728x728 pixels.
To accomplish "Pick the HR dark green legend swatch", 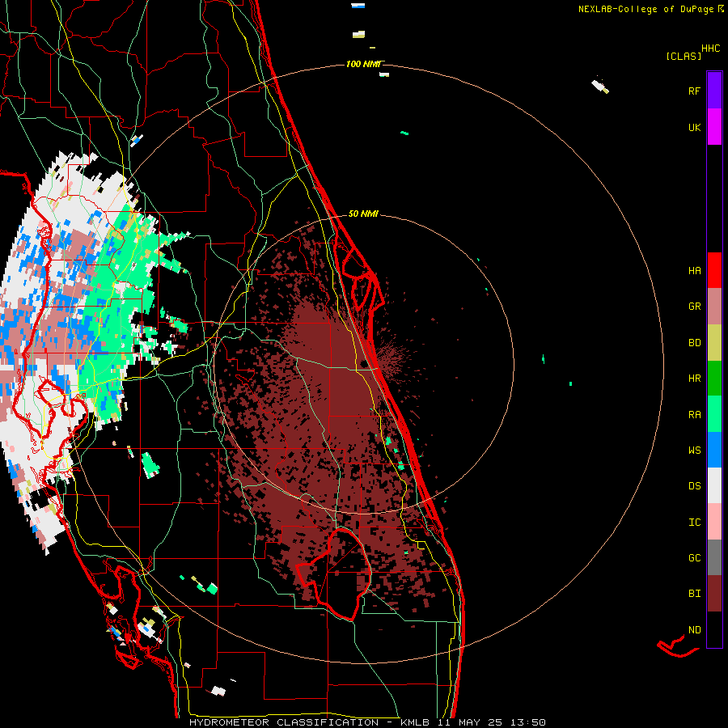I will [714, 379].
